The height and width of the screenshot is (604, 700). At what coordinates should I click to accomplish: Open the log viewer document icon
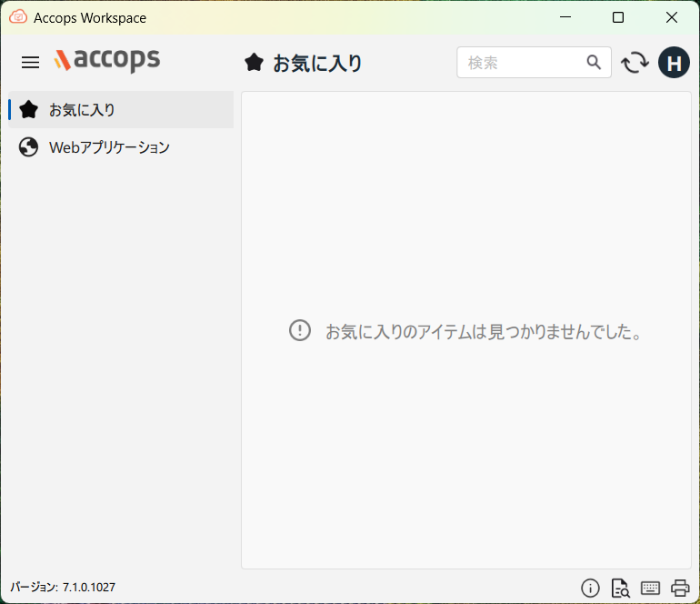(x=621, y=588)
